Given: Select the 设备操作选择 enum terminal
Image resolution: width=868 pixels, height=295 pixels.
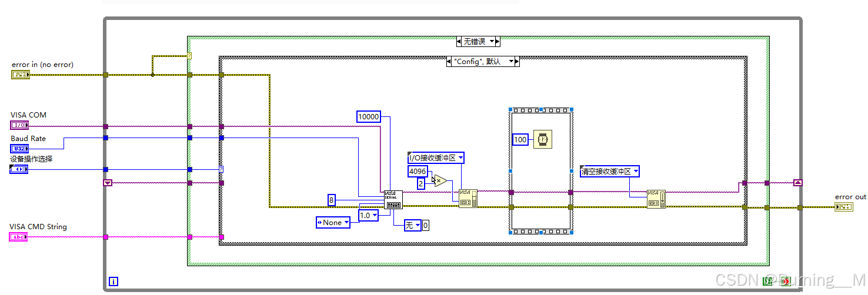Looking at the screenshot, I should pyautogui.click(x=19, y=169).
